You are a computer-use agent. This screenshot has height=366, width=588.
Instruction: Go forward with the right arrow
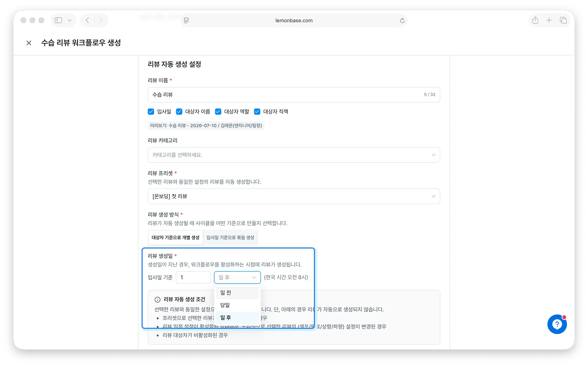[x=101, y=20]
